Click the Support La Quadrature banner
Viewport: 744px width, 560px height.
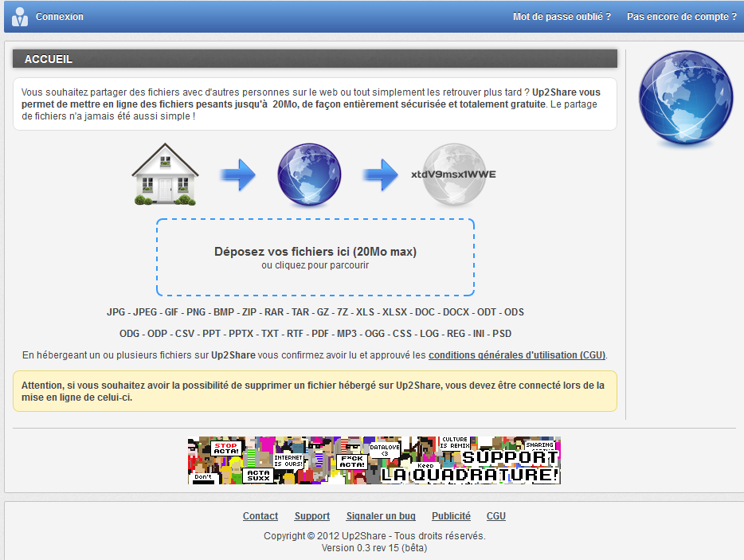click(x=374, y=460)
